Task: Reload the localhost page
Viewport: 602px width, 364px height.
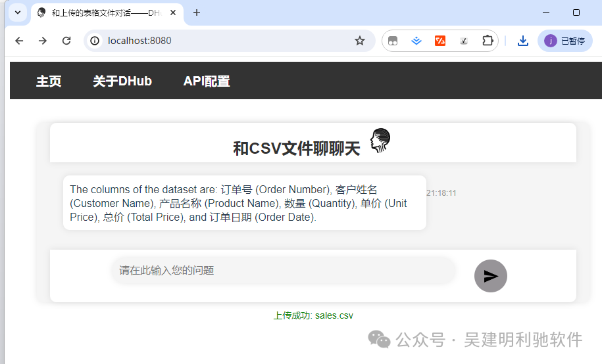Action: tap(66, 41)
